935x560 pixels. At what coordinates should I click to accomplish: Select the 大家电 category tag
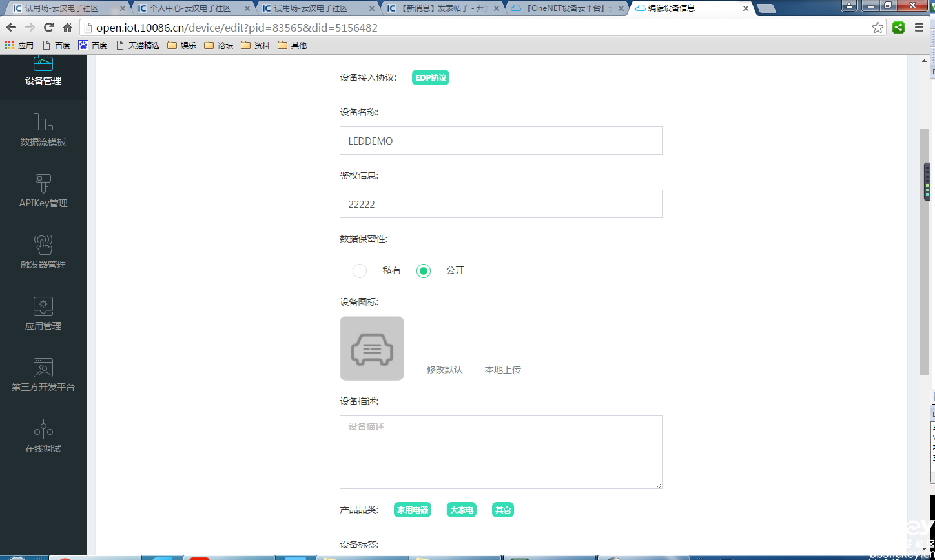click(462, 510)
